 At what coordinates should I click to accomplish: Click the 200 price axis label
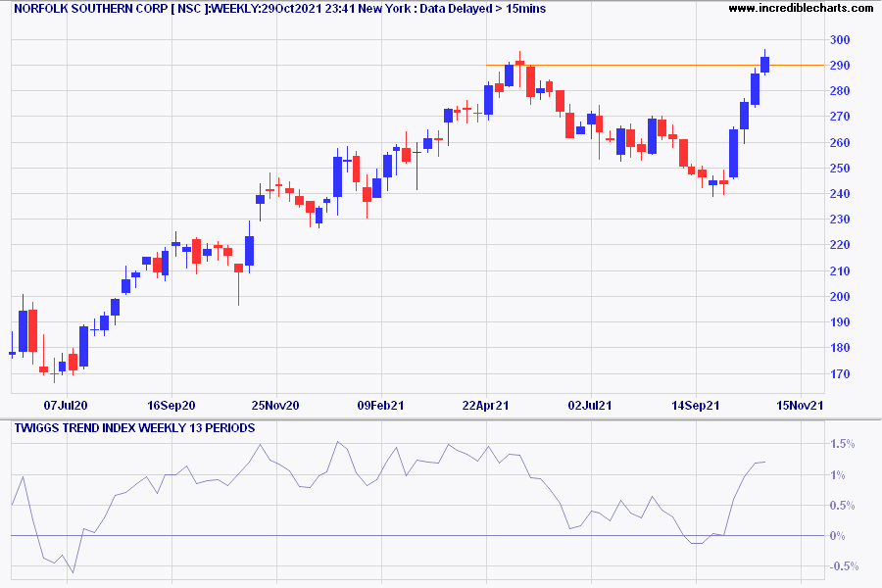[840, 297]
